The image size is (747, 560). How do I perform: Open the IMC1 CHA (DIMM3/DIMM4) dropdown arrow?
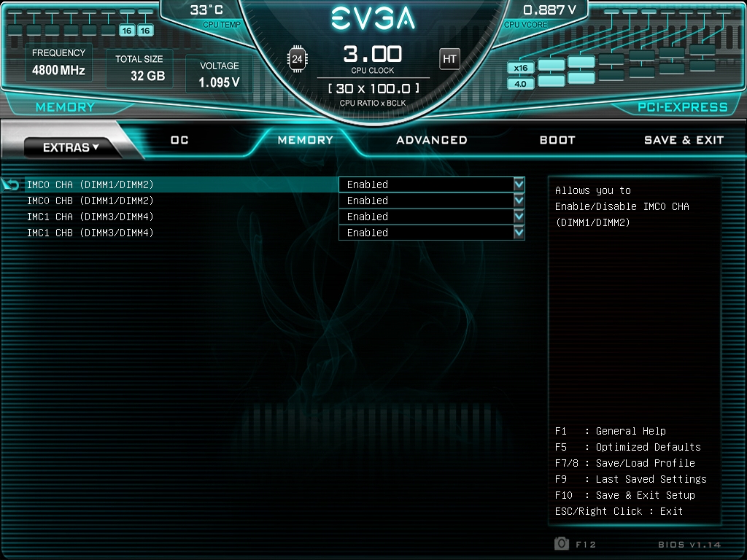point(519,217)
